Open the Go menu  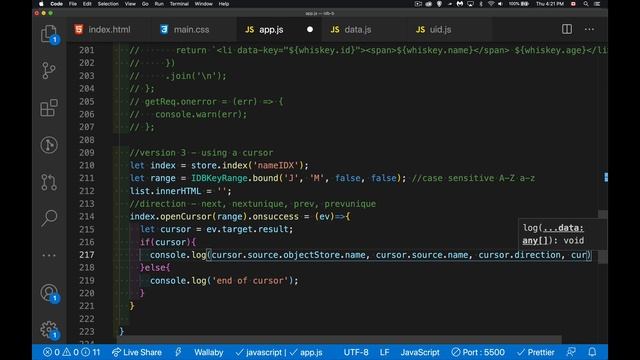(x=145, y=4)
